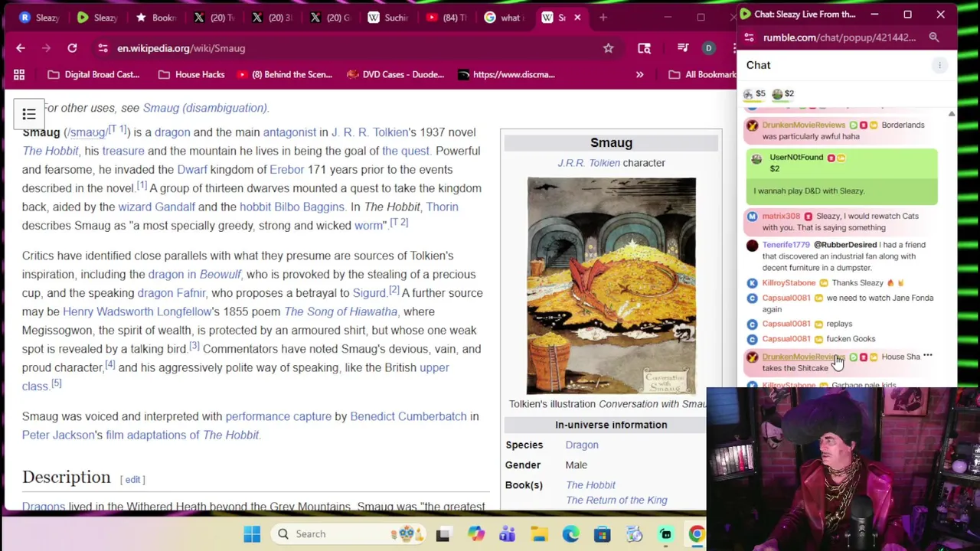Open the performance capture link
This screenshot has height=551, width=980.
(278, 416)
